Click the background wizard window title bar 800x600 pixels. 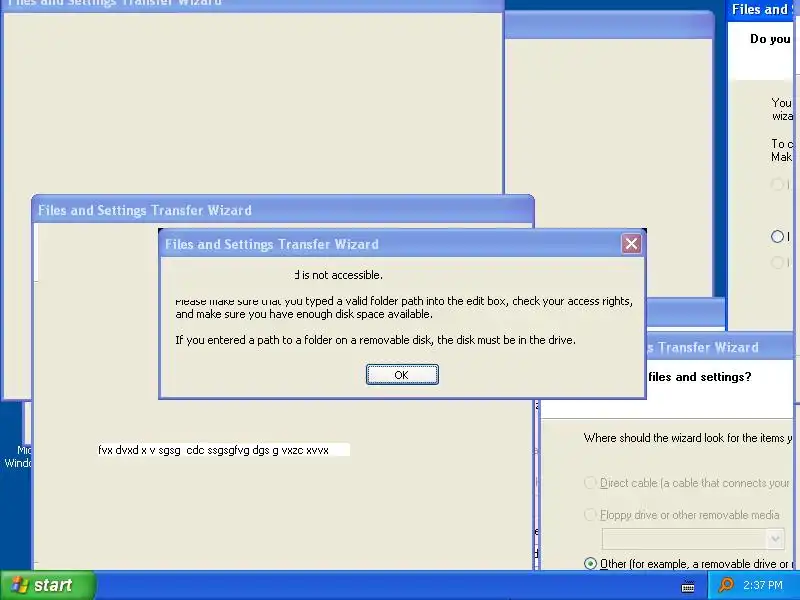point(283,210)
